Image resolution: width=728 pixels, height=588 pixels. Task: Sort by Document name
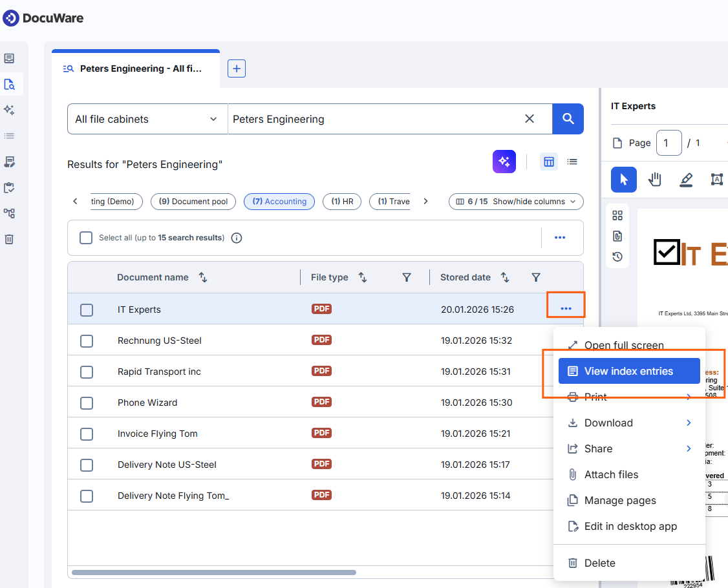[x=203, y=278]
